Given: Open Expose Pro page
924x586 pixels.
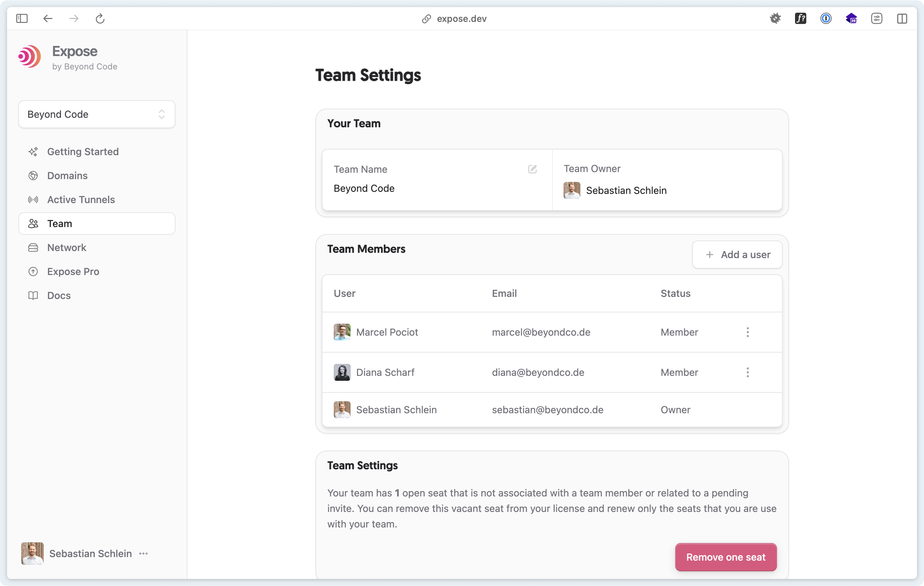Looking at the screenshot, I should pyautogui.click(x=97, y=271).
